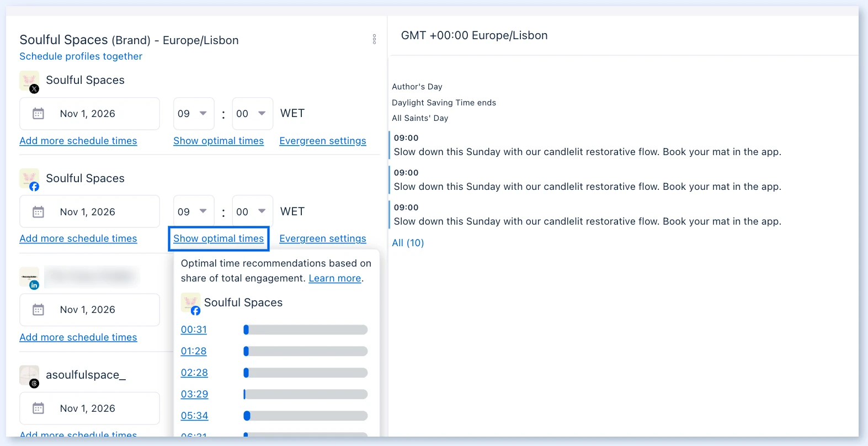Screen dimensions: 868x446
Task: Open the three-dot options menu for Soulful Spaces brand
Action: click(x=374, y=39)
